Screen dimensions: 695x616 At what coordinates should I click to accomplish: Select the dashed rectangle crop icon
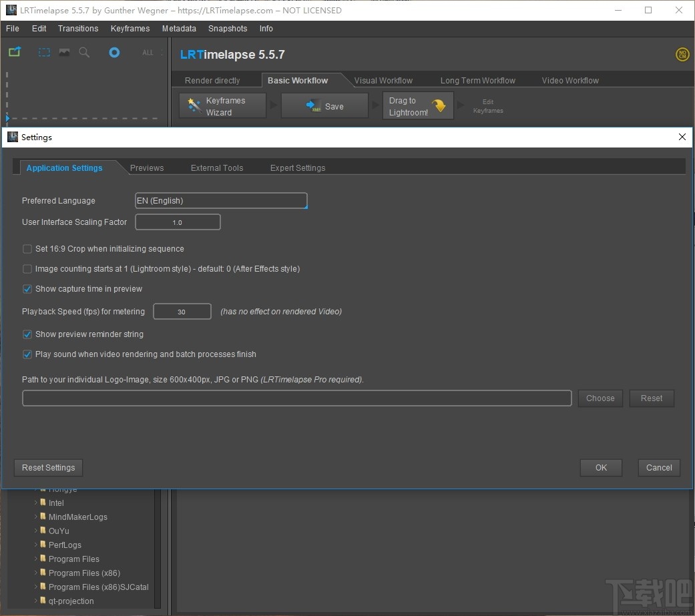[44, 52]
